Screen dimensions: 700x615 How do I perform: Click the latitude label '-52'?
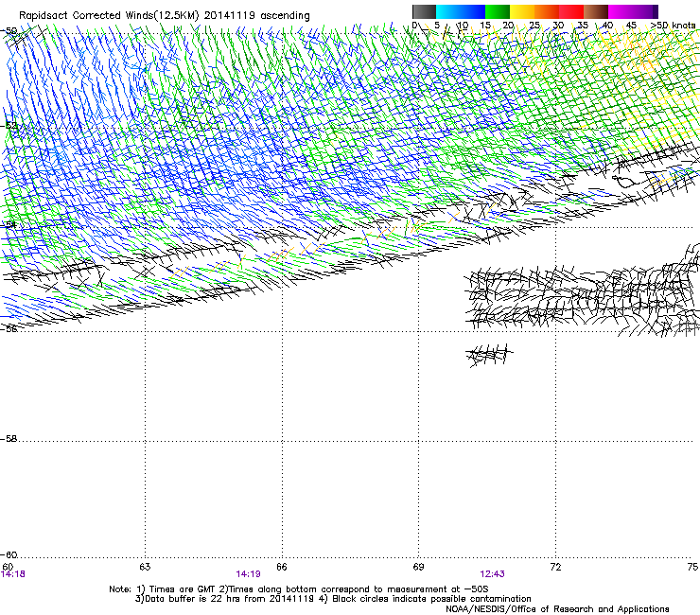(x=9, y=126)
